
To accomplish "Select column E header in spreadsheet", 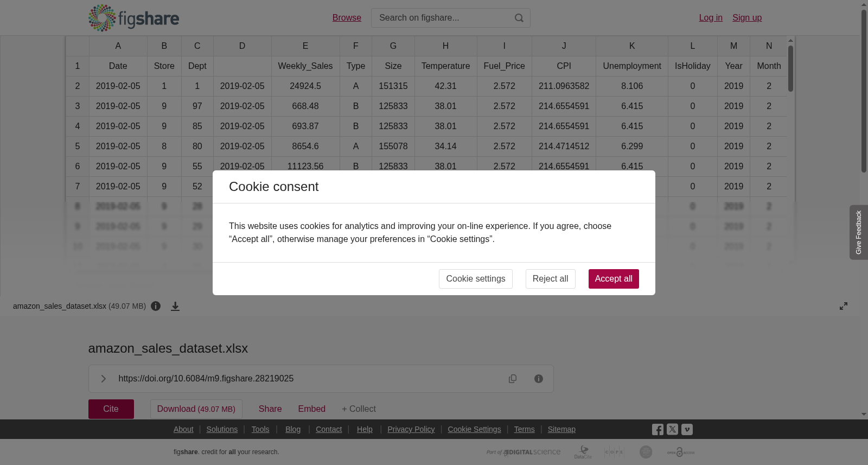I will point(305,46).
